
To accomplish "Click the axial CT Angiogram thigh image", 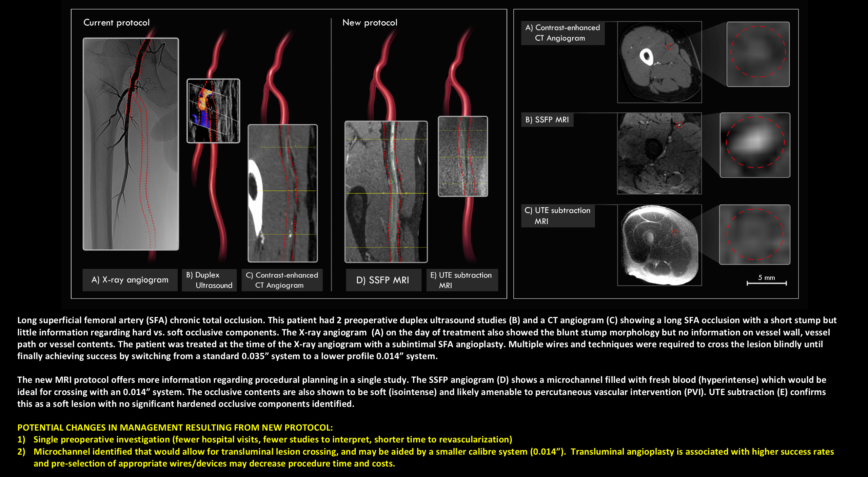I will coord(659,62).
